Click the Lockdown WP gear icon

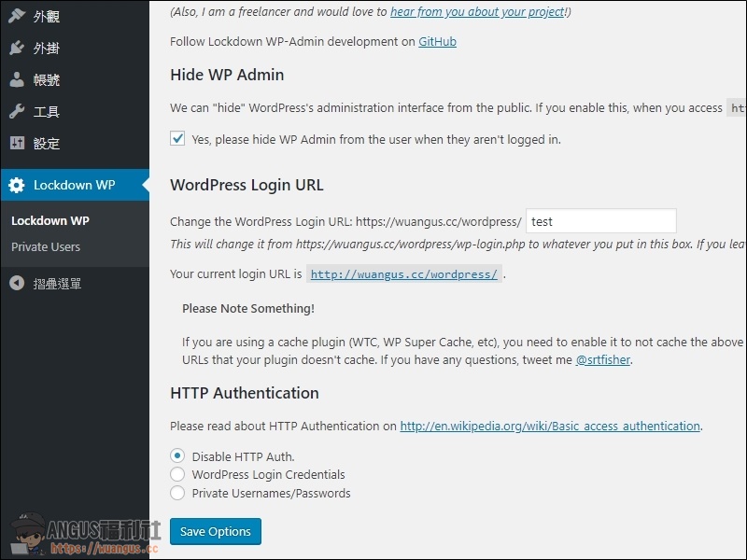(17, 185)
